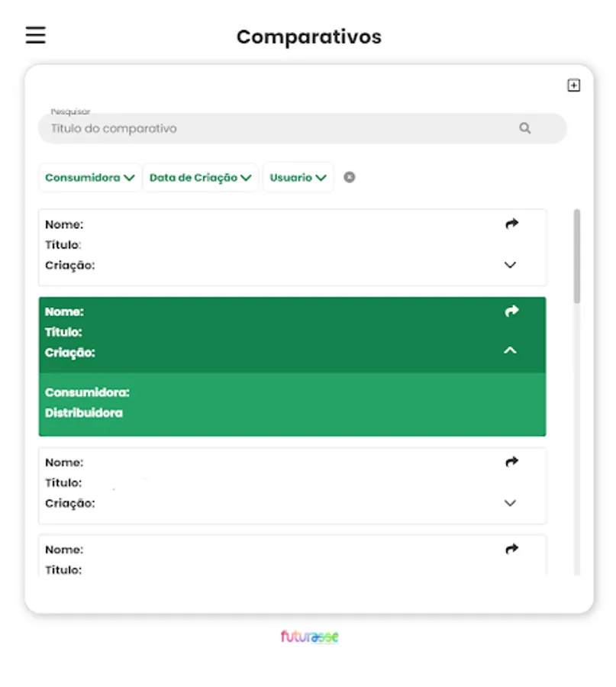Clear filters with the round x icon
The image size is (616, 687).
click(x=349, y=177)
